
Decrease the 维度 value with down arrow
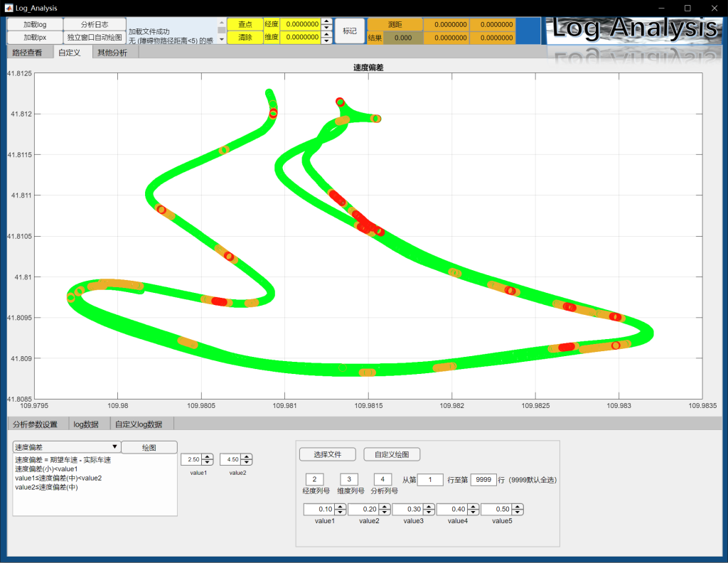coord(326,40)
